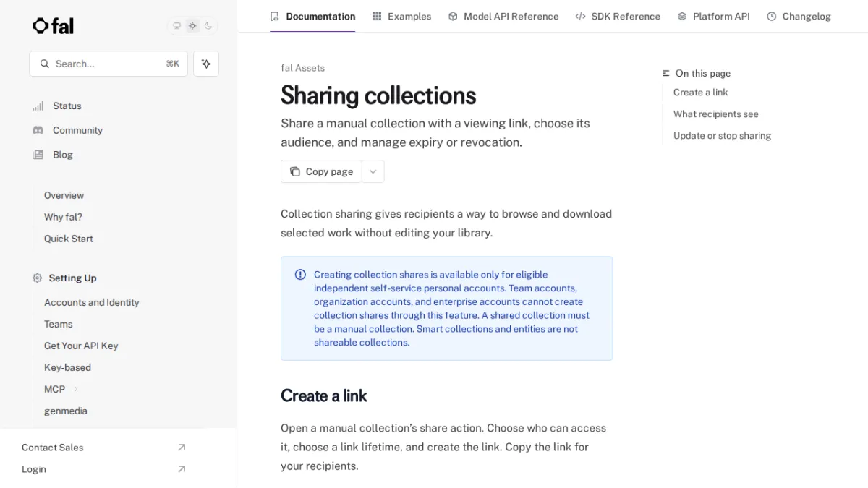Open the Community link
The height and width of the screenshot is (488, 868).
click(x=77, y=130)
